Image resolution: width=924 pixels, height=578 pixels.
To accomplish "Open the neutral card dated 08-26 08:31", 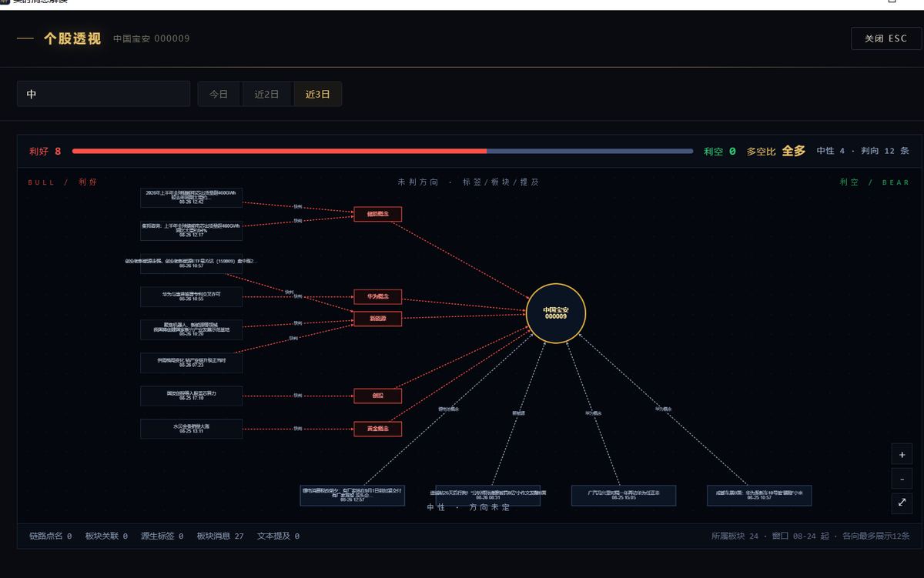I will tap(488, 495).
